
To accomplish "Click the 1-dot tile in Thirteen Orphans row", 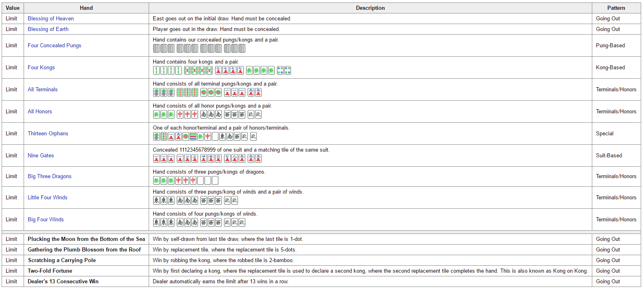I will click(x=186, y=137).
